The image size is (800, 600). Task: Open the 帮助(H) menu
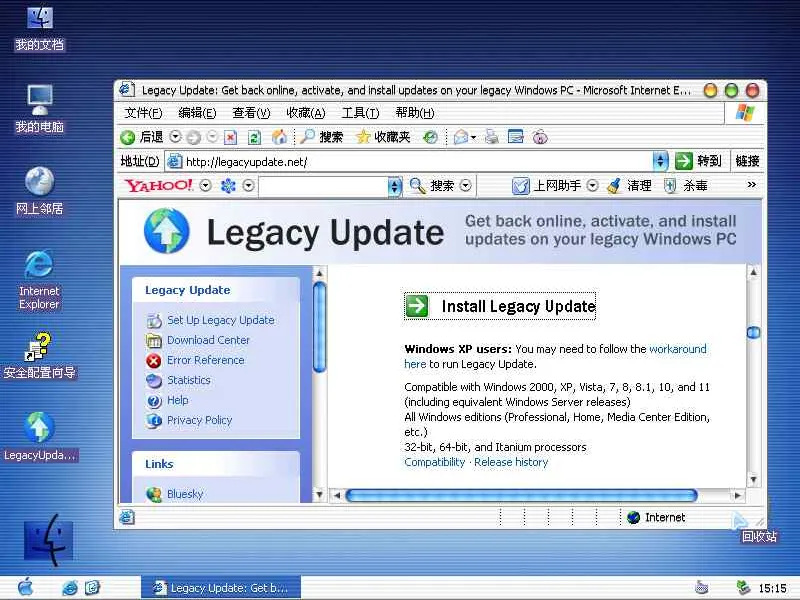pyautogui.click(x=415, y=113)
